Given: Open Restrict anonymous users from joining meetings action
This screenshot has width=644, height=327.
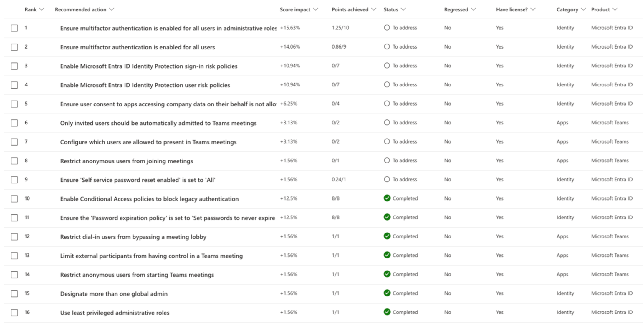Looking at the screenshot, I should pos(127,161).
